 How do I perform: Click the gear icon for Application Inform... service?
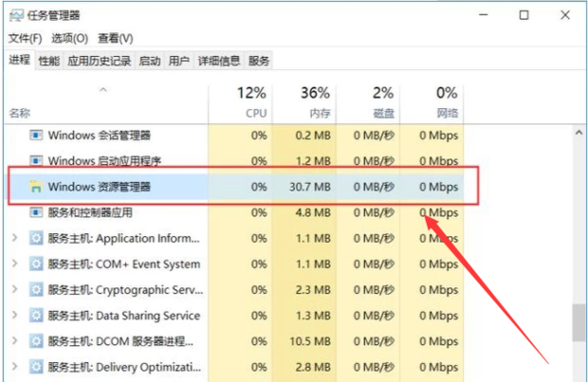(36, 238)
